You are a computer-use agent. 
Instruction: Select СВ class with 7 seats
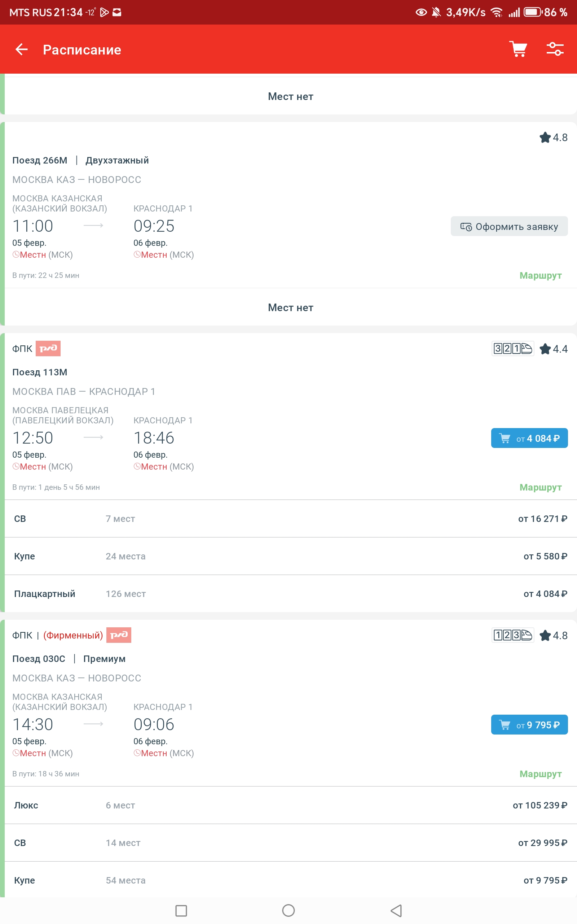(290, 519)
